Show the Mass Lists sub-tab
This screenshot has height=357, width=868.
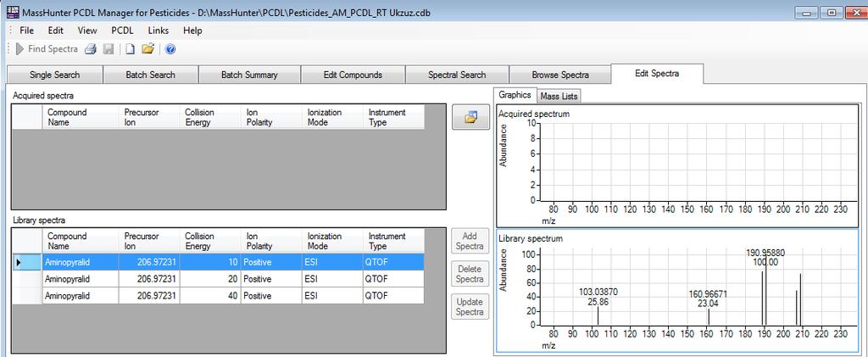[559, 97]
